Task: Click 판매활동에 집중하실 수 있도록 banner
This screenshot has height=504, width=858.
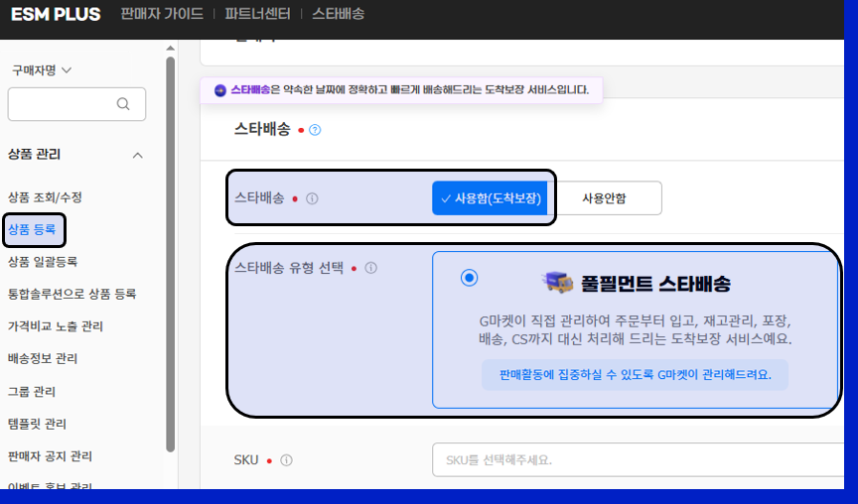Action: coord(635,375)
